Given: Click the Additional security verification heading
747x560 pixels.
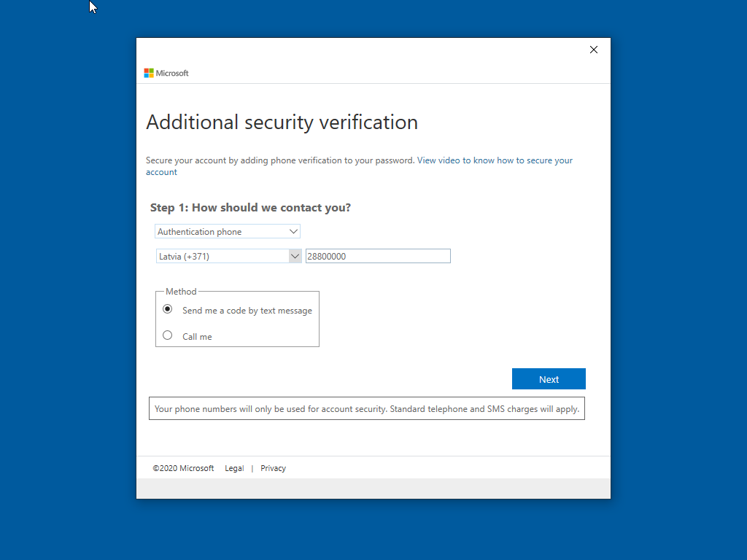Looking at the screenshot, I should click(282, 122).
